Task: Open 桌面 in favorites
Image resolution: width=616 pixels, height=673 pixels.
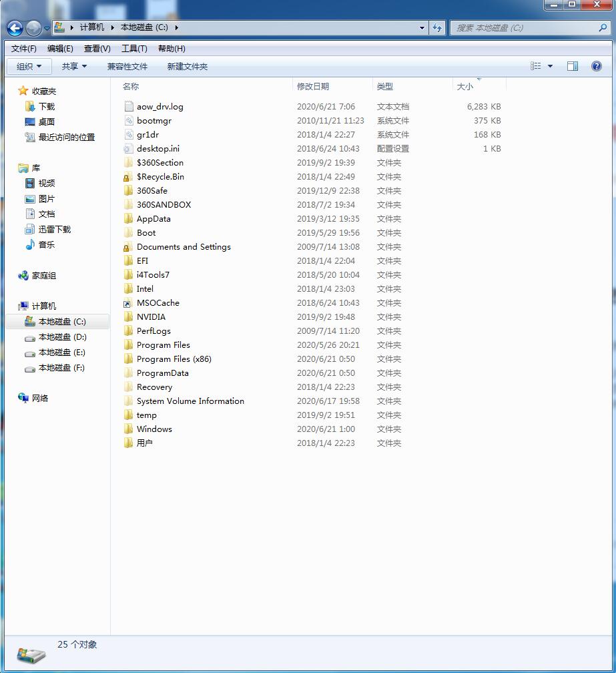Action: (47, 122)
